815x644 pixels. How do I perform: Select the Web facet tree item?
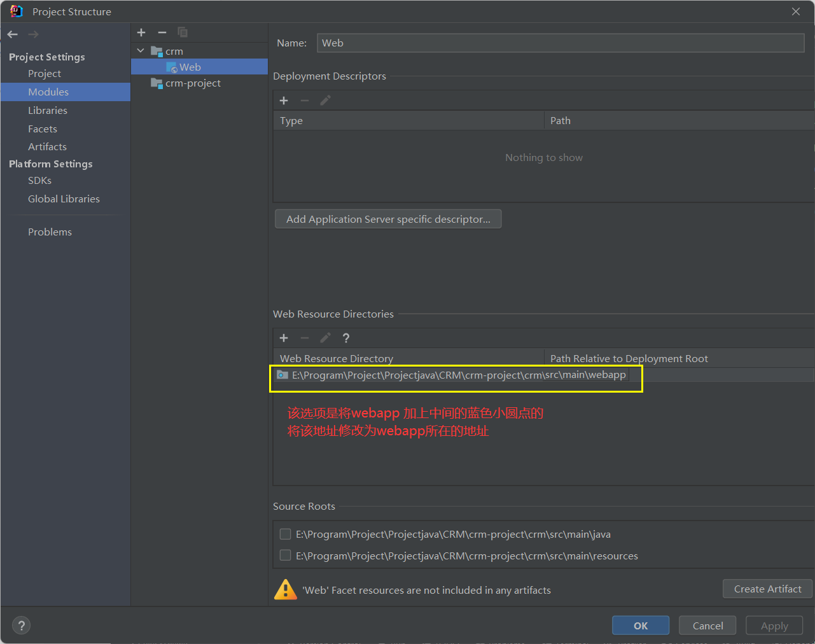tap(199, 67)
